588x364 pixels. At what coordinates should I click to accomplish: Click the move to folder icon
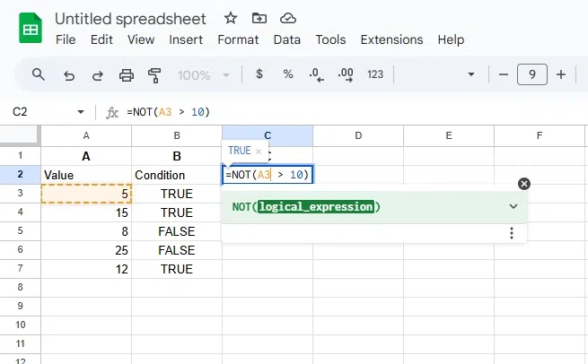click(x=259, y=18)
